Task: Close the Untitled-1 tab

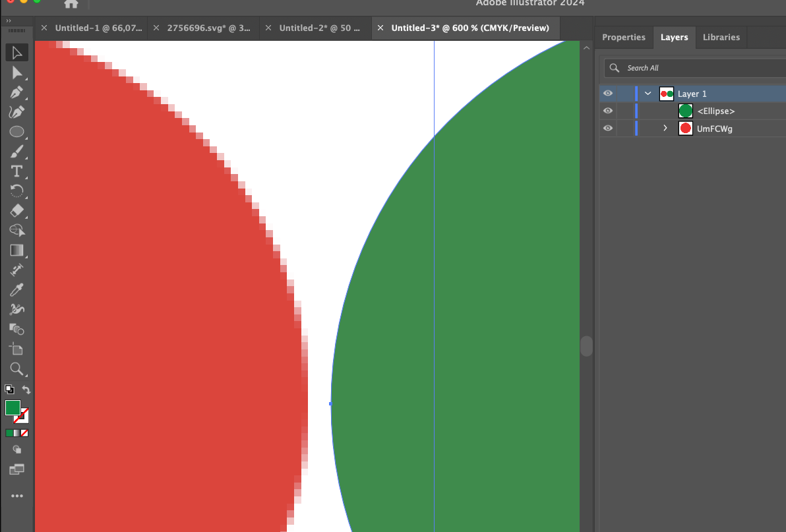Action: pyautogui.click(x=44, y=28)
